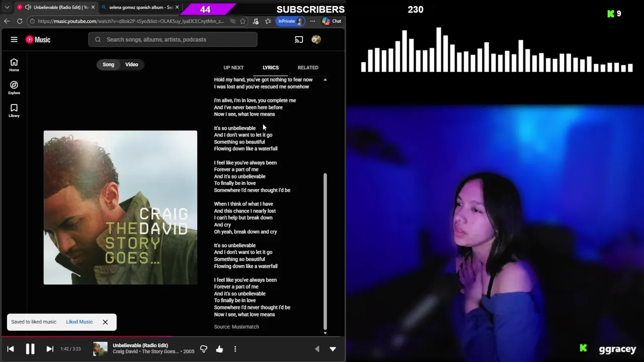Click in the Search songs, albums, artists field

pyautogui.click(x=173, y=40)
